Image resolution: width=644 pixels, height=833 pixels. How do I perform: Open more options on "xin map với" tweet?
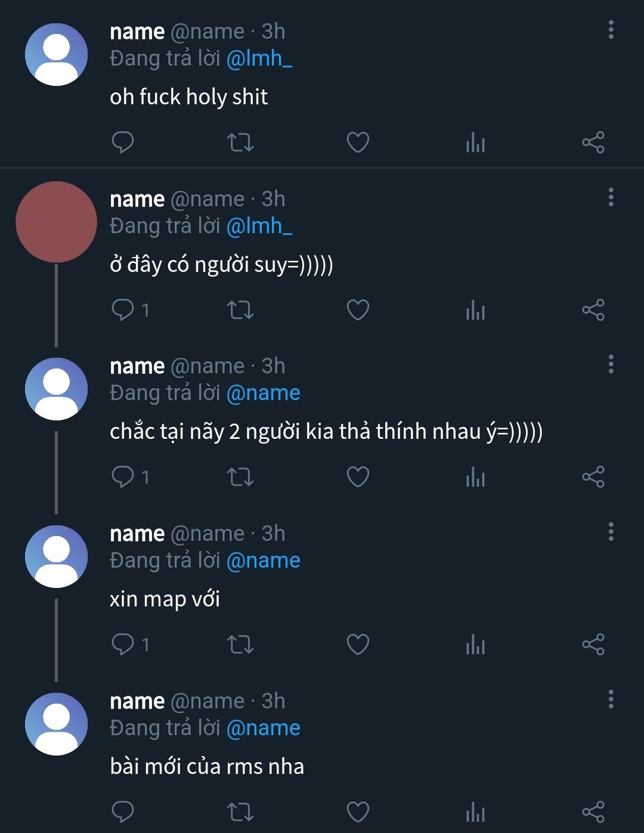coord(611,532)
